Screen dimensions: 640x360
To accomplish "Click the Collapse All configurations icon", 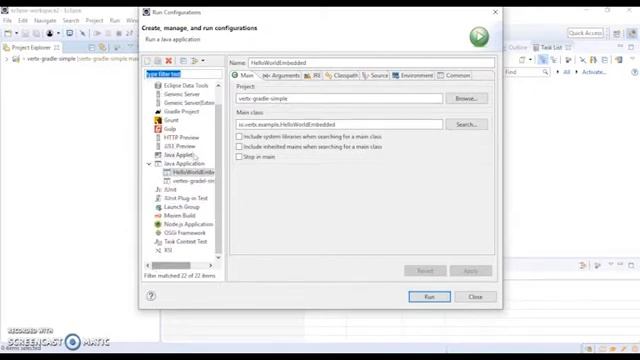I will pos(183,61).
